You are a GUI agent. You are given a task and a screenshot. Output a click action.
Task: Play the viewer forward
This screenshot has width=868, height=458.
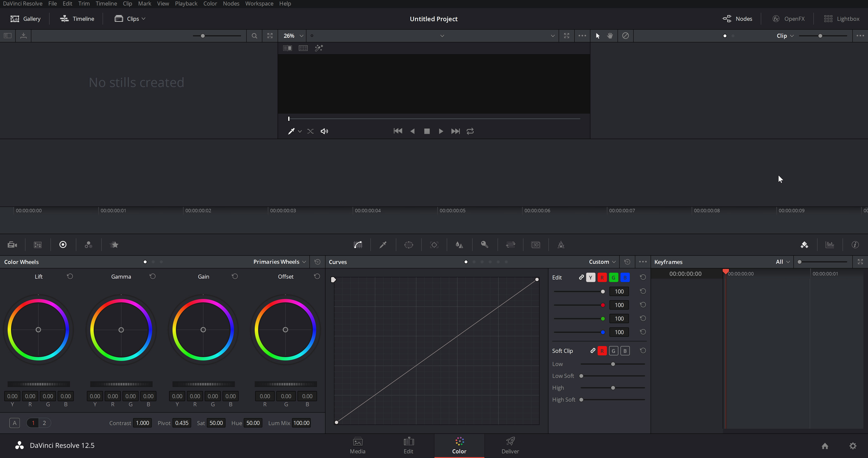[441, 131]
